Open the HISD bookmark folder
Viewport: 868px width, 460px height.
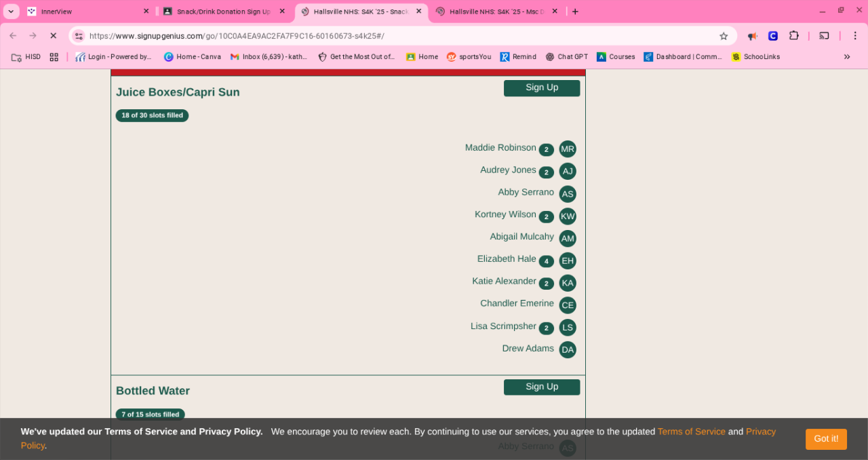tap(26, 57)
